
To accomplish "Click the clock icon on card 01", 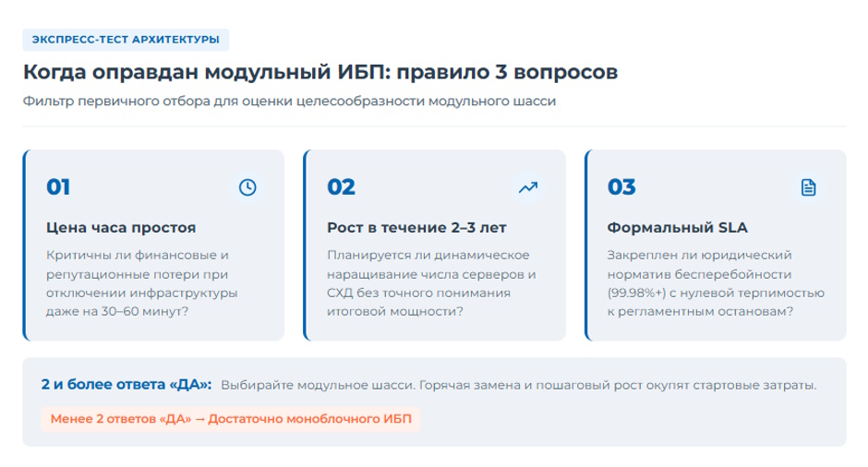I will (247, 187).
